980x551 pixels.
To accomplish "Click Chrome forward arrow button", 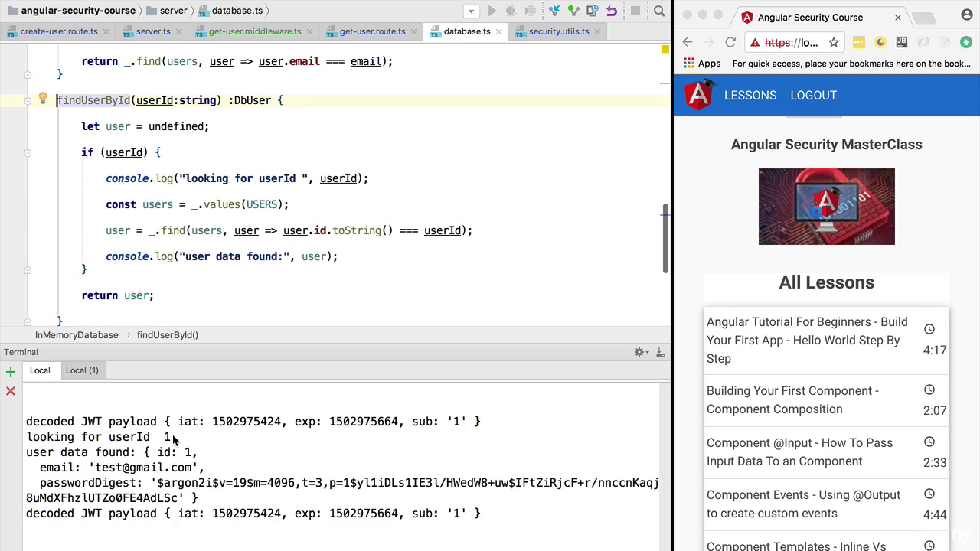I will point(709,43).
